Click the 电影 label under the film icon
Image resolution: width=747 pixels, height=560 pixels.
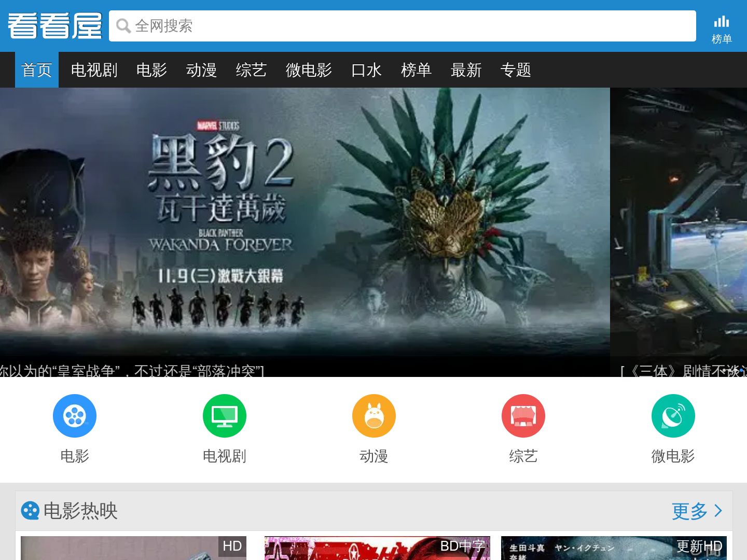pos(75,456)
